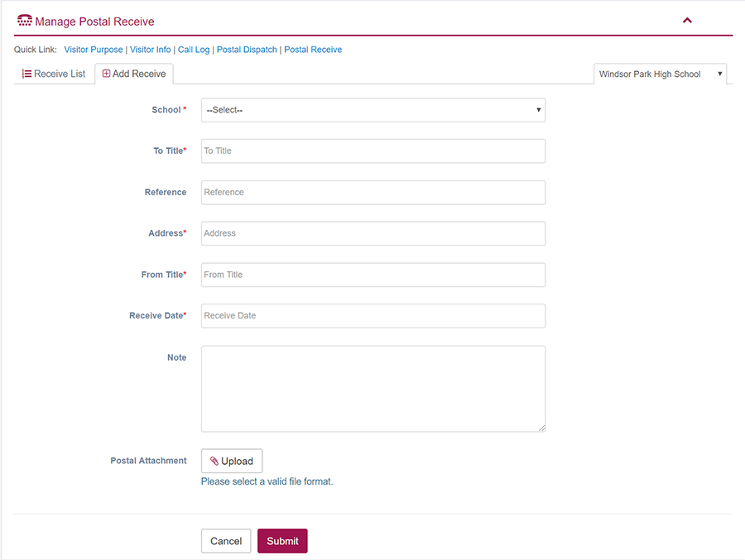Collapse the panel using the chevron-up icon
The image size is (745, 560).
(687, 21)
